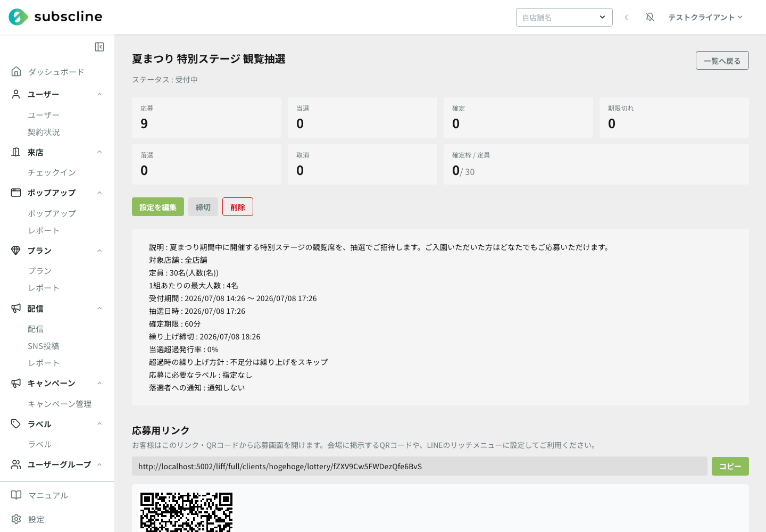766x532 pixels.
Task: Open ユーザー submenu item under ユーザー
Action: [44, 115]
